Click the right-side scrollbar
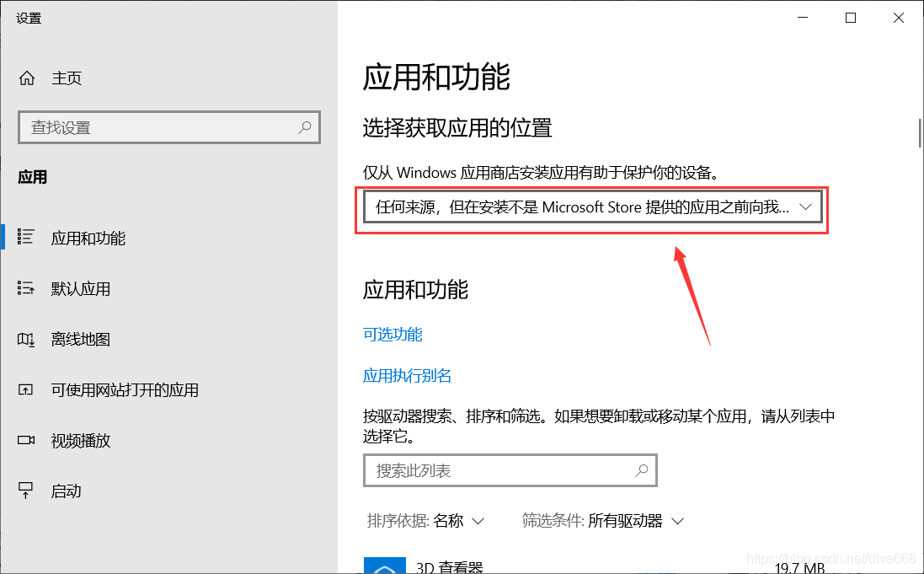Image resolution: width=924 pixels, height=574 pixels. 918,131
